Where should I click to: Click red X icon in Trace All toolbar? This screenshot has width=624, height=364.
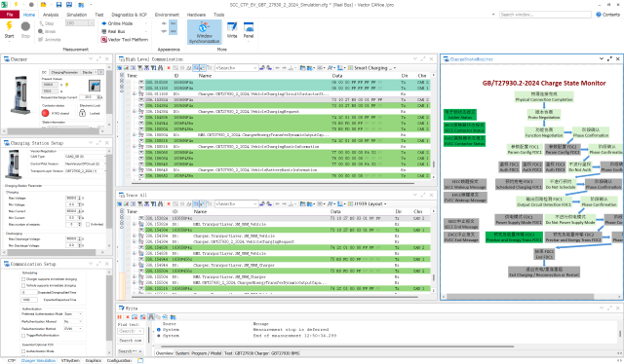click(168, 204)
